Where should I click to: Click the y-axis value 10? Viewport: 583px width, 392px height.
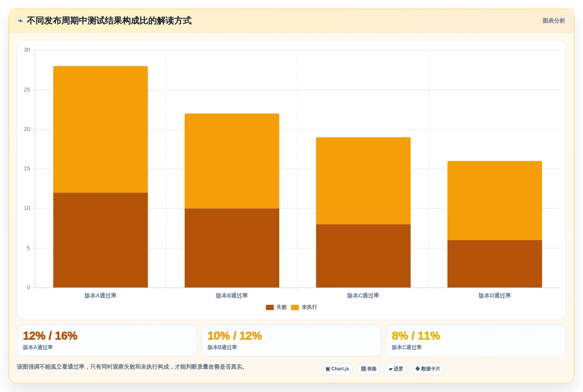27,208
